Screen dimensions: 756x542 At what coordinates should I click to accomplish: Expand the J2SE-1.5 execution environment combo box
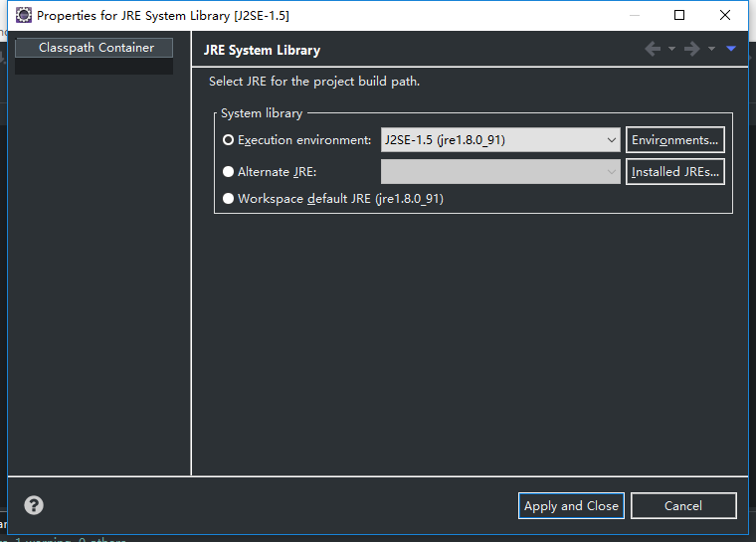coord(501,140)
